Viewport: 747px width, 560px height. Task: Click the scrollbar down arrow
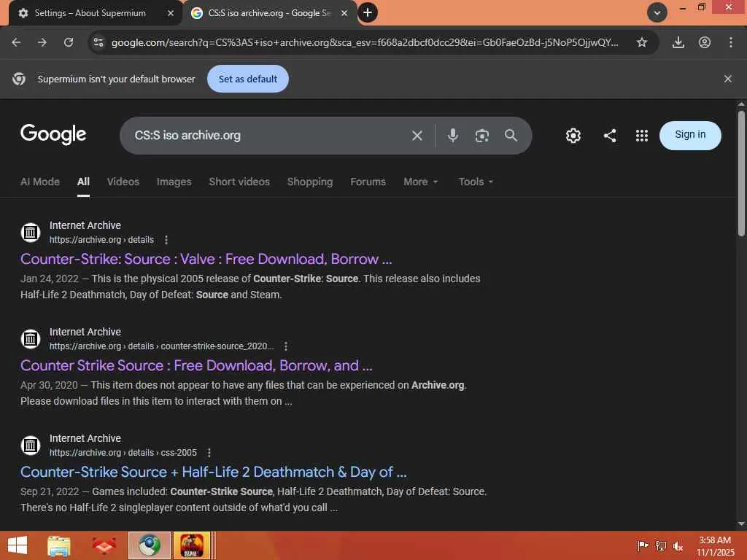741,524
